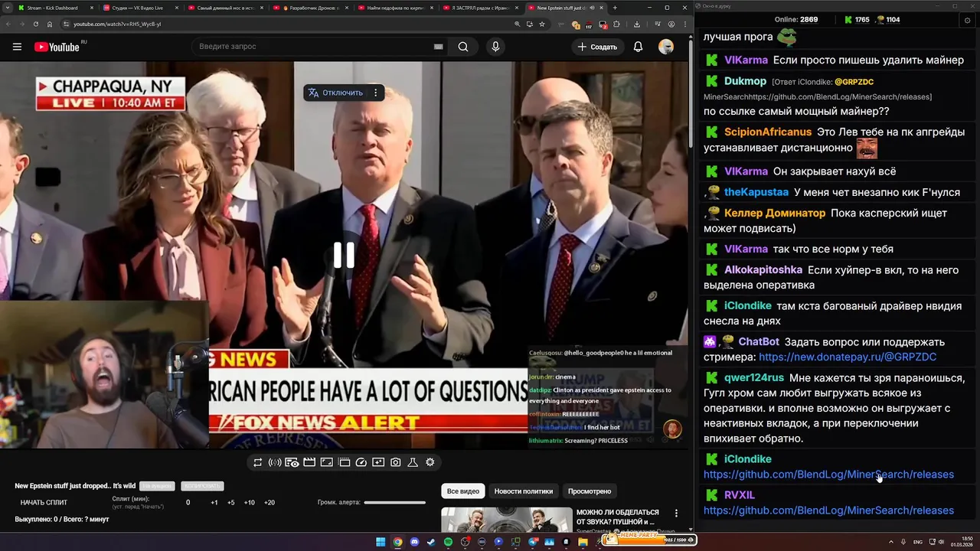
Task: Switch the ENG input language indicator
Action: point(918,542)
